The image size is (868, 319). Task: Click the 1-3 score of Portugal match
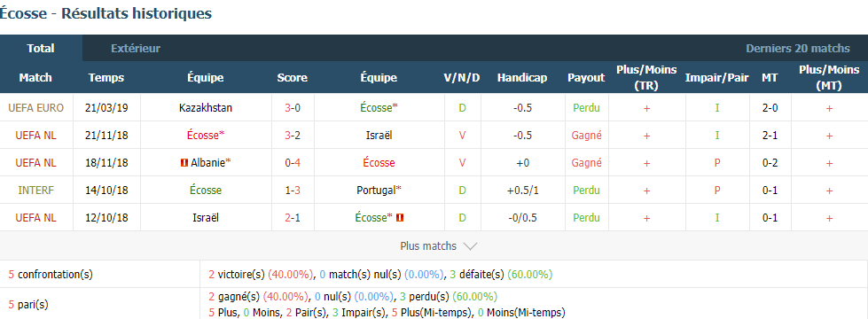point(293,191)
